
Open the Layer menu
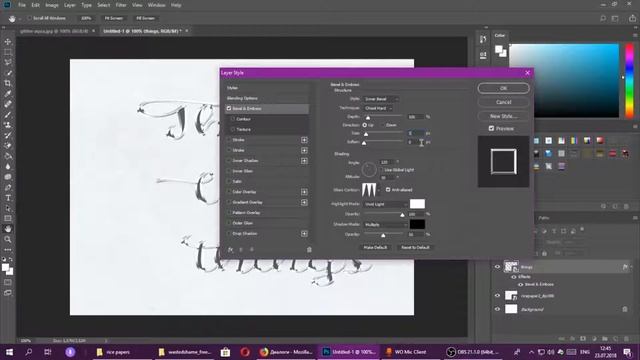(70, 5)
